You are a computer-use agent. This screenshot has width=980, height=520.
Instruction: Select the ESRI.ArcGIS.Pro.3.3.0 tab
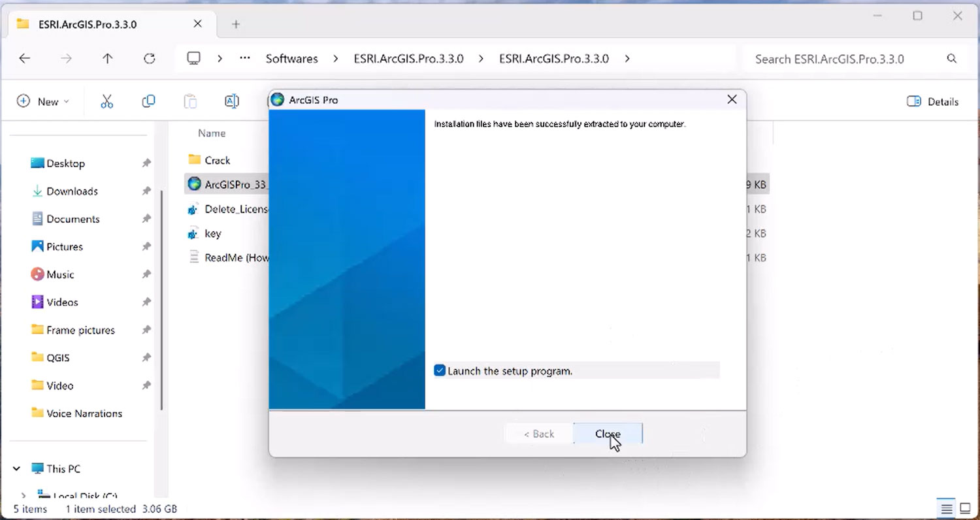[87, 24]
